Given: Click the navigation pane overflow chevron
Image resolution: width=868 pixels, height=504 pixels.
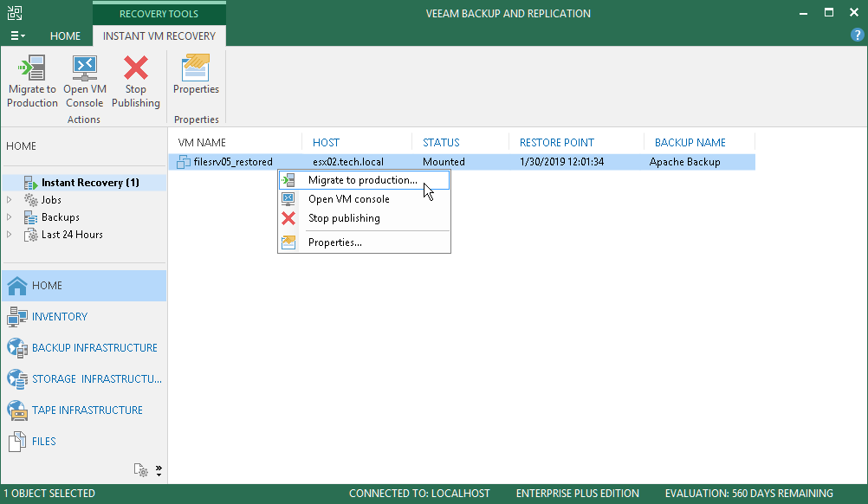Looking at the screenshot, I should coord(159,470).
